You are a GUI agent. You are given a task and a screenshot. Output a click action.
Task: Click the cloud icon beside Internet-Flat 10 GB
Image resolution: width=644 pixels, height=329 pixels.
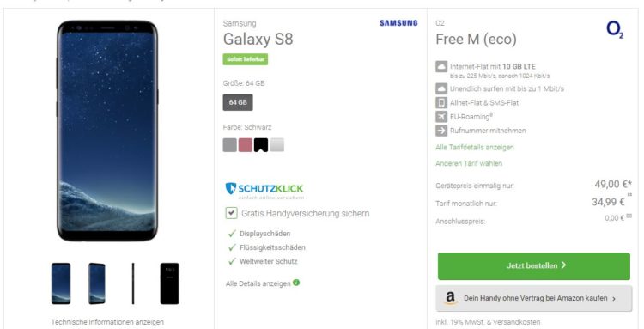click(441, 67)
